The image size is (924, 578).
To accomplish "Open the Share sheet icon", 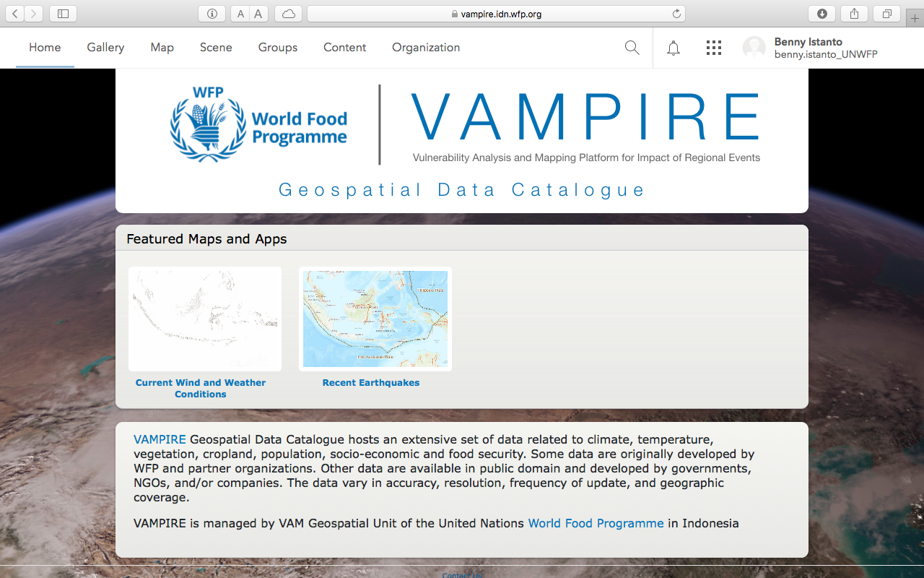I will (855, 14).
